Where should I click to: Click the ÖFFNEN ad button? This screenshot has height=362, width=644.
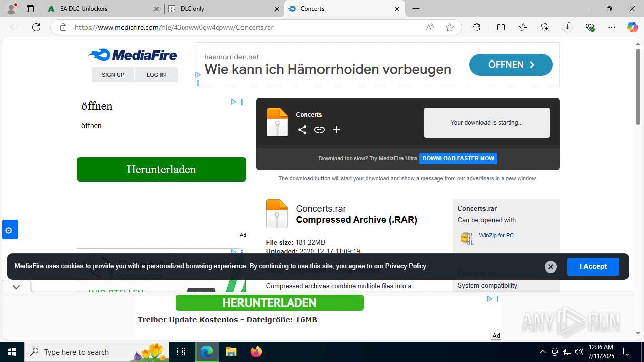coord(511,65)
